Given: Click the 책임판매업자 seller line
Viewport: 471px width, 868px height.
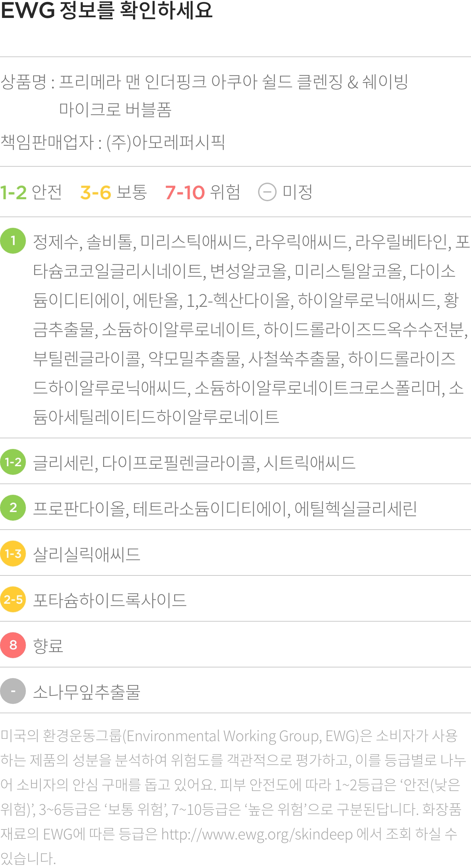Looking at the screenshot, I should tap(112, 142).
